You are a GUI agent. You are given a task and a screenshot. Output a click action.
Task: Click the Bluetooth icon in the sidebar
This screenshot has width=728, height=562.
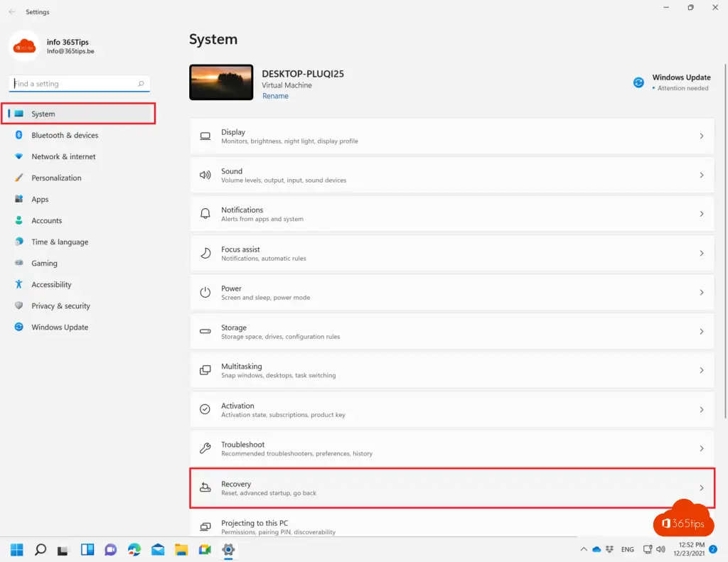pos(19,135)
